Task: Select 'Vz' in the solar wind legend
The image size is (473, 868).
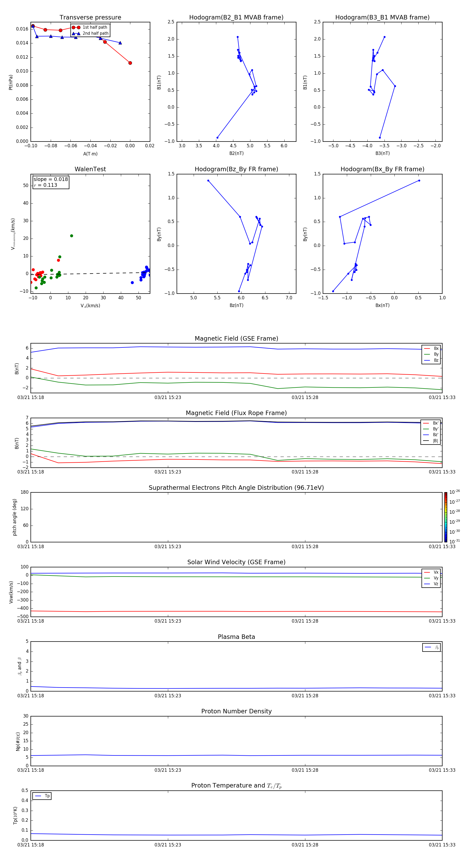Action: coord(431,584)
